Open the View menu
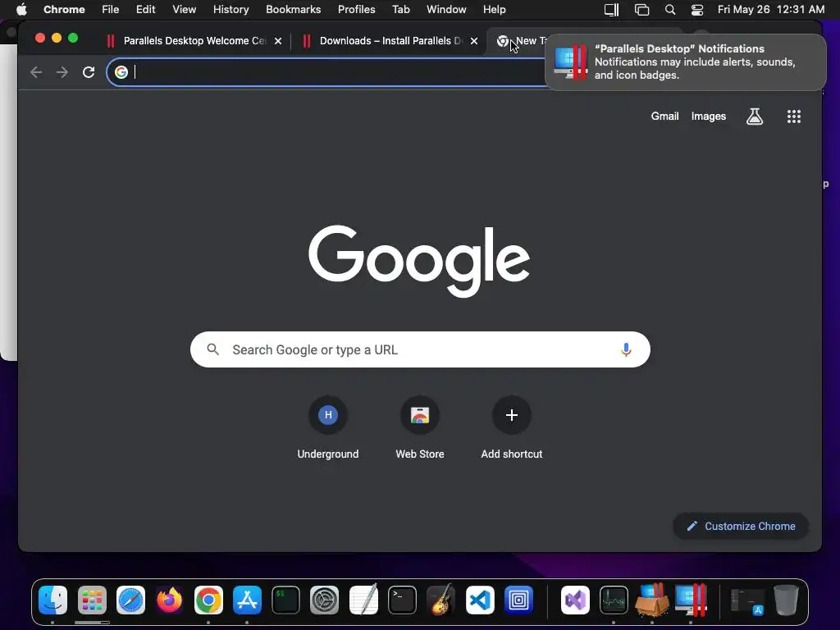 tap(185, 9)
